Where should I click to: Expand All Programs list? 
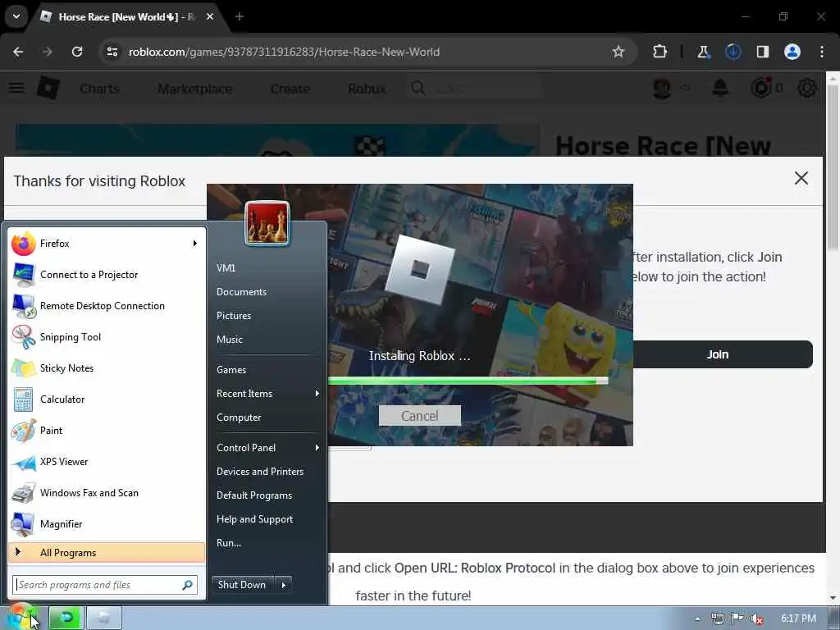point(107,552)
